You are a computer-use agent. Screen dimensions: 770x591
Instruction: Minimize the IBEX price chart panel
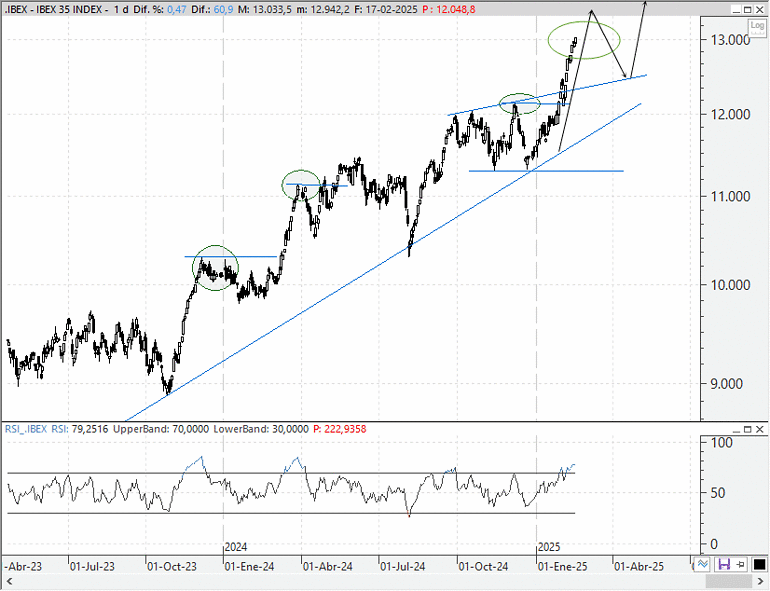tap(736, 9)
